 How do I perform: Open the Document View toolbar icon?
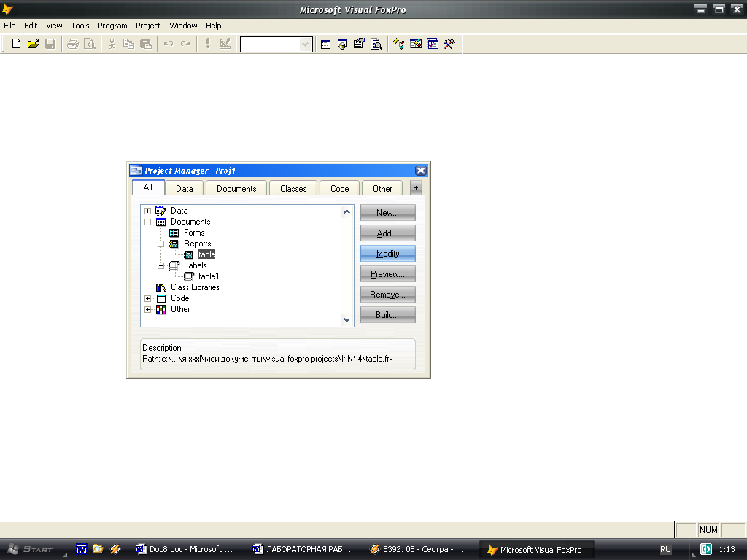tap(376, 44)
